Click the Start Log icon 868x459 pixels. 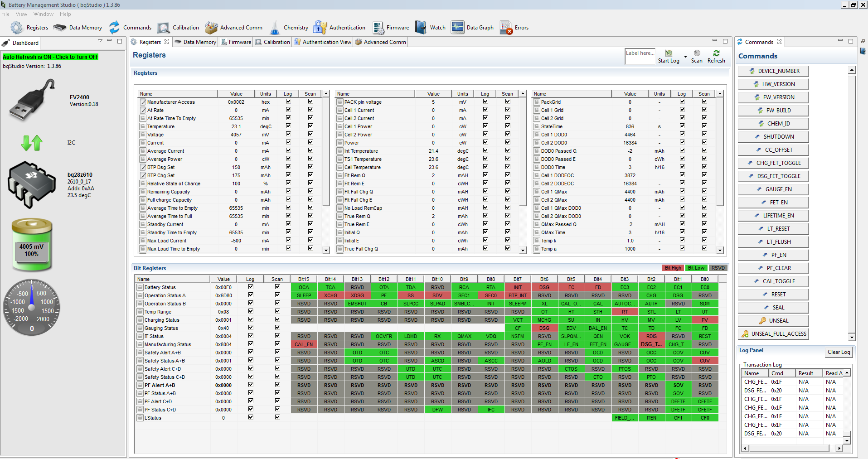(669, 53)
